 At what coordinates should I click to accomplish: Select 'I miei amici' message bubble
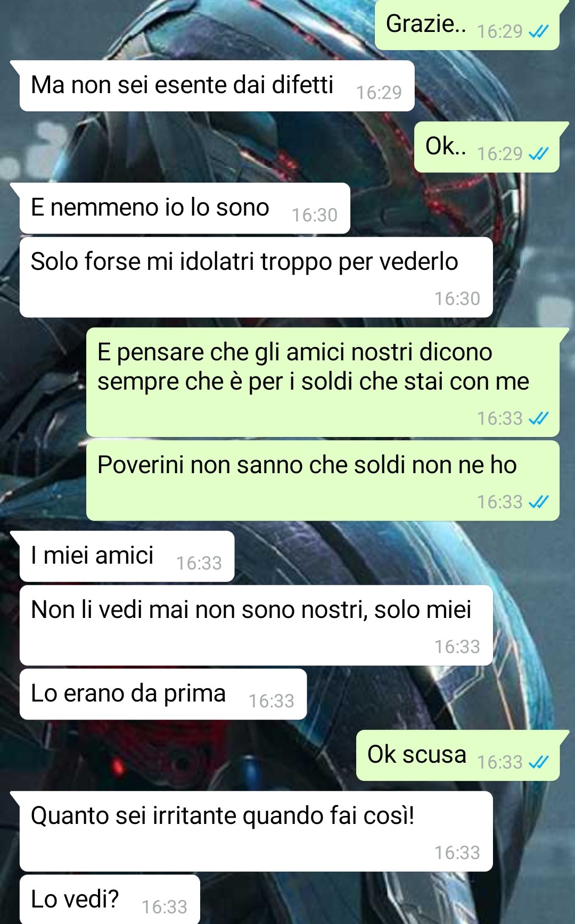point(127,556)
